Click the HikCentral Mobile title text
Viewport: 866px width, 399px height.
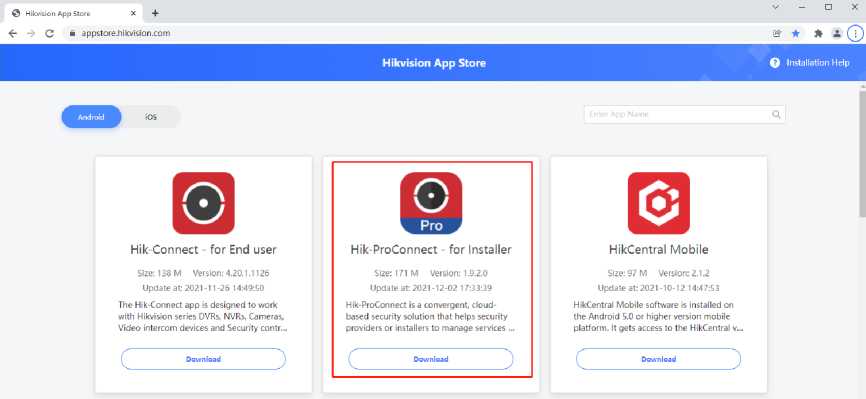[658, 250]
